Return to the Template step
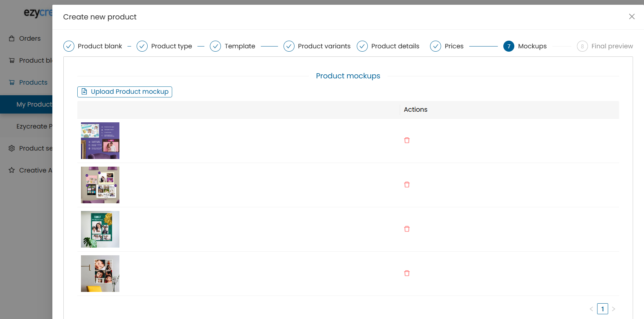 (233, 46)
